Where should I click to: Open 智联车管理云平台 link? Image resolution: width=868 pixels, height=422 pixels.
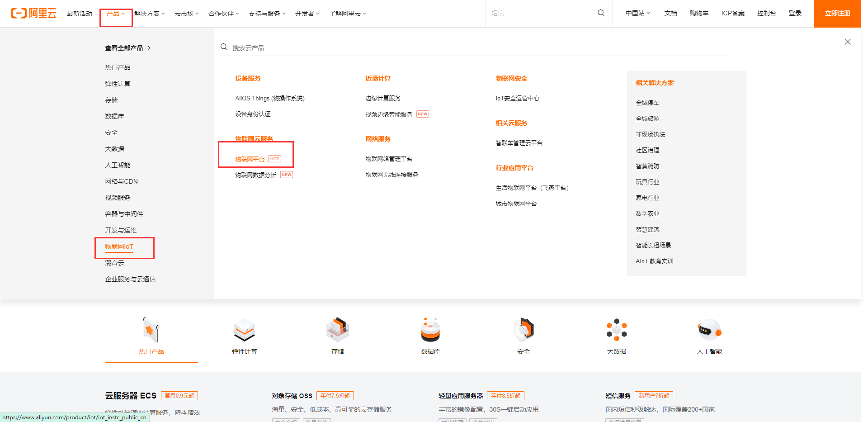coord(519,143)
